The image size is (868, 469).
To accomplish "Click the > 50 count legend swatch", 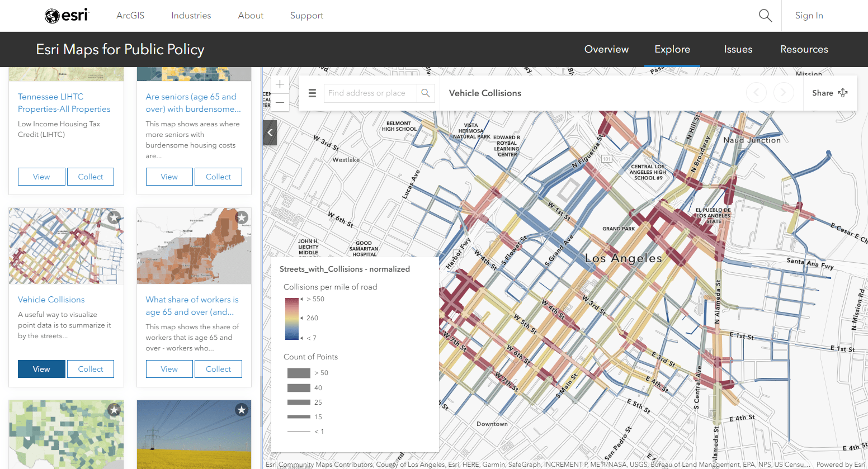I will point(299,373).
